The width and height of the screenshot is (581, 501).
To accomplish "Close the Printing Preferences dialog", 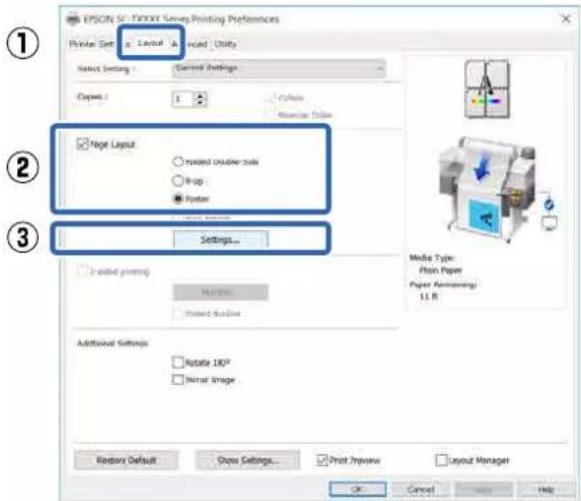I will (x=565, y=19).
